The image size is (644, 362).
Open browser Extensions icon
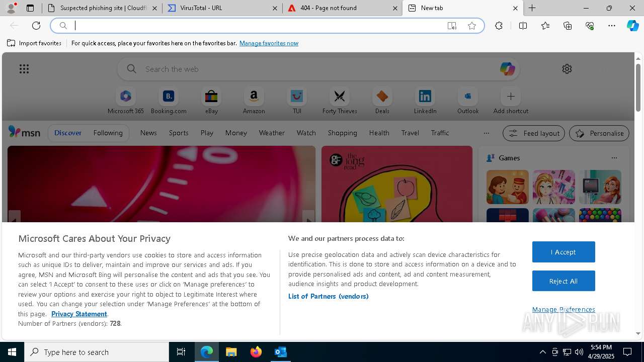click(x=499, y=26)
